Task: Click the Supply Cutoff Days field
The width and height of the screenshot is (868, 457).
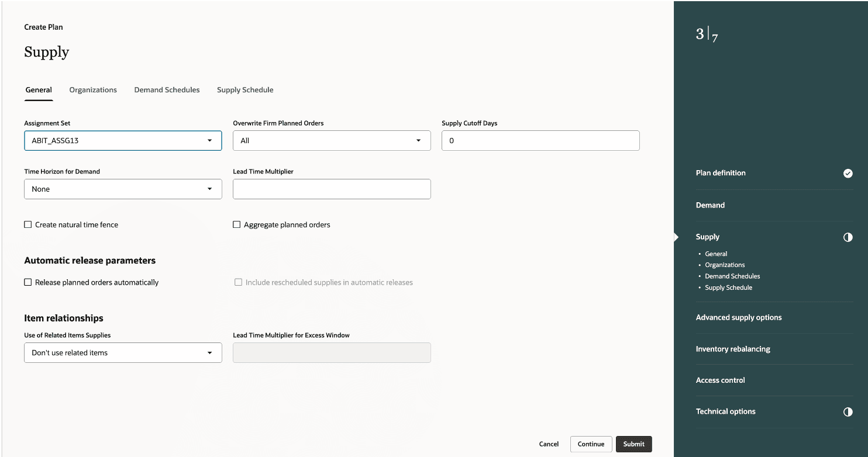Action: [x=540, y=141]
